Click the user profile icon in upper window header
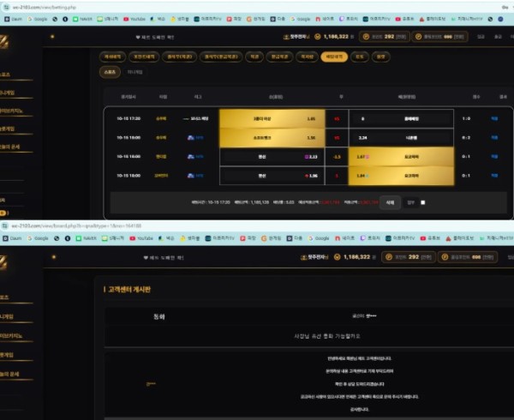This screenshot has height=420, width=514. point(286,37)
